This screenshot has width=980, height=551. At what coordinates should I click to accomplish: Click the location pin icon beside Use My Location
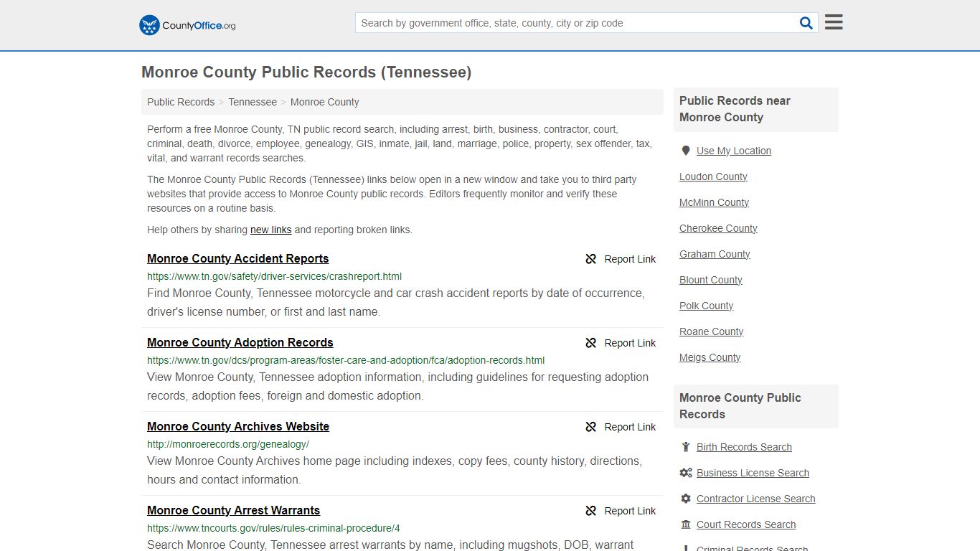pos(686,151)
